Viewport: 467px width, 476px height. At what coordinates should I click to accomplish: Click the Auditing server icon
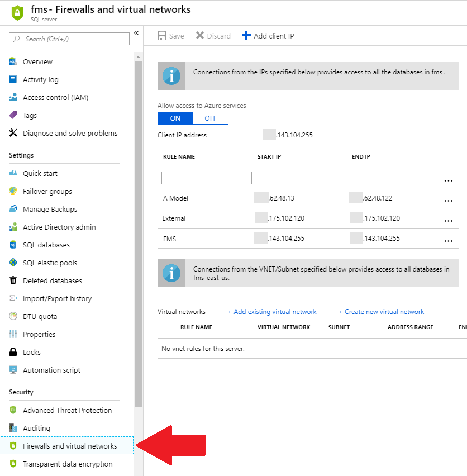13,428
